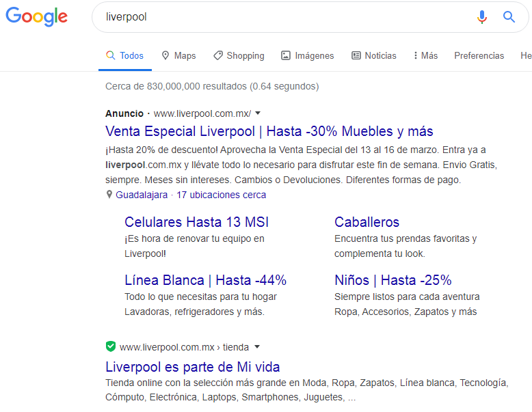Click the blue magnifier search button
Image resolution: width=532 pixels, height=412 pixels.
509,16
